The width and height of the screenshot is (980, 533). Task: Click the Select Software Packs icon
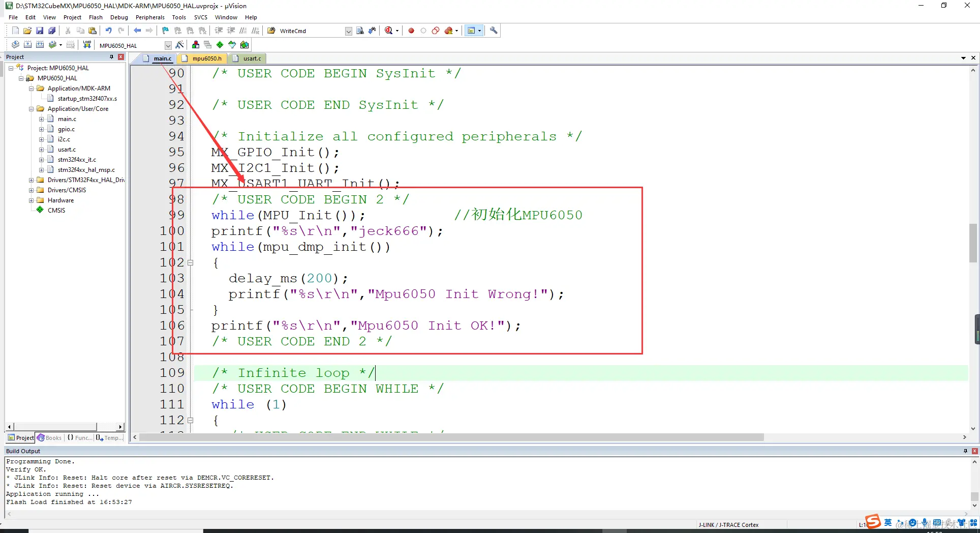(232, 45)
